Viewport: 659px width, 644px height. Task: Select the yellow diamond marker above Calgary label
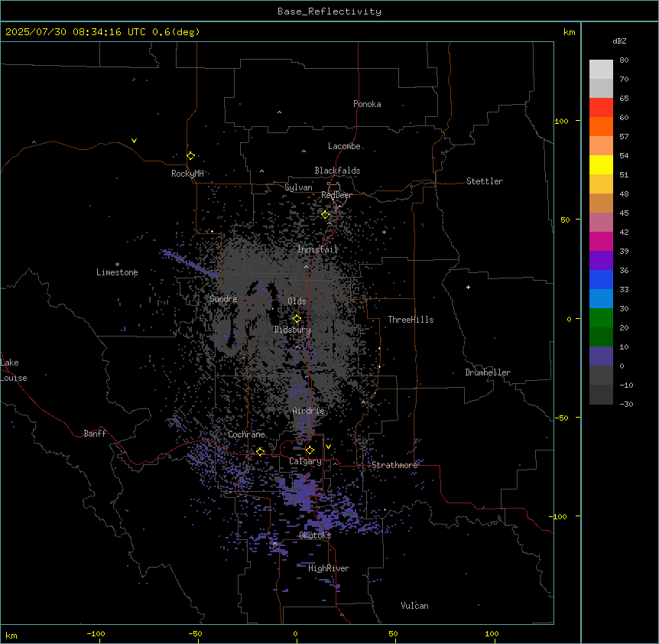[x=310, y=450]
